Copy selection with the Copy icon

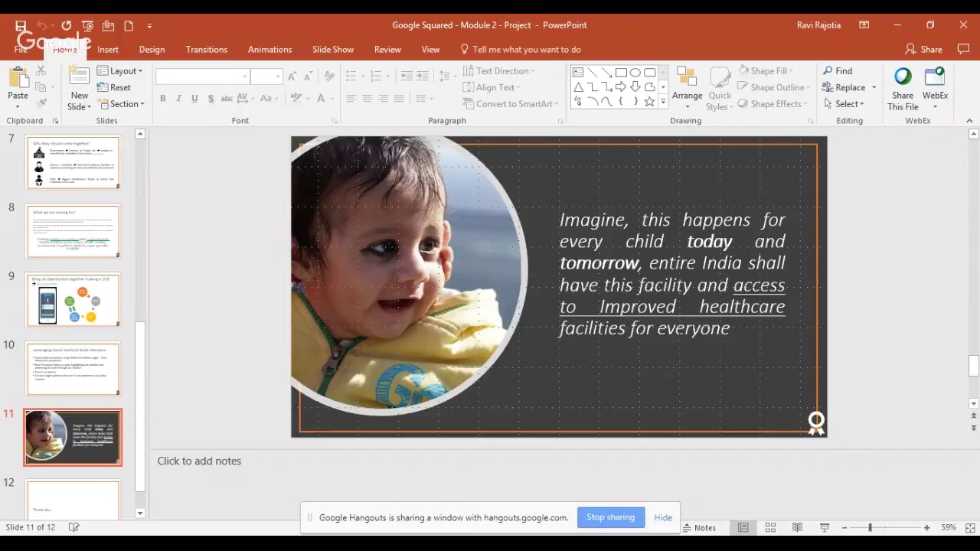(x=41, y=87)
